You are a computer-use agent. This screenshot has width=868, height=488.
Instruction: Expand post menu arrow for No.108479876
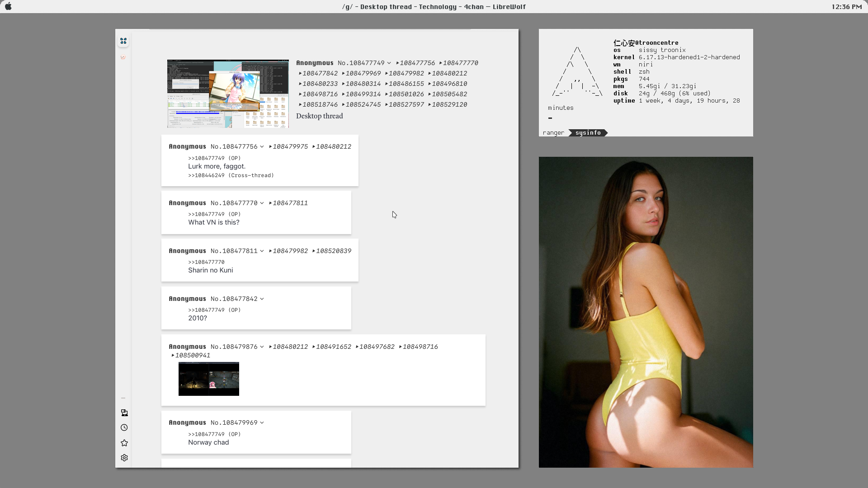pyautogui.click(x=262, y=347)
